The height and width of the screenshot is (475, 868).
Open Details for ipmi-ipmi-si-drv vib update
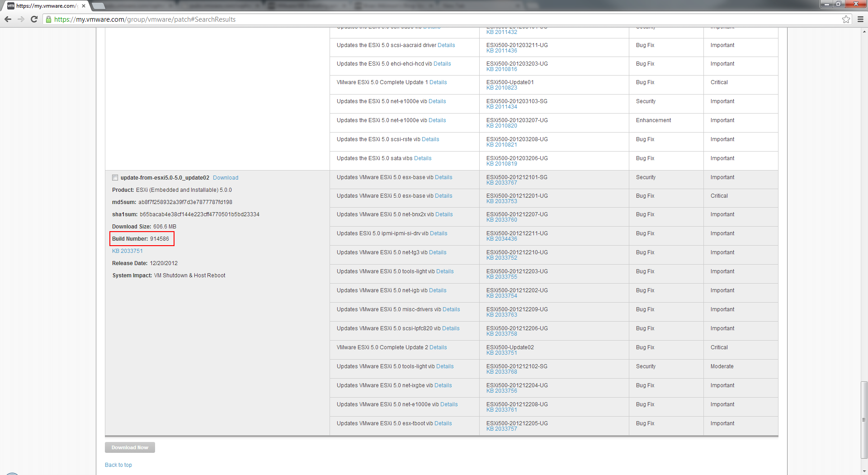click(439, 233)
